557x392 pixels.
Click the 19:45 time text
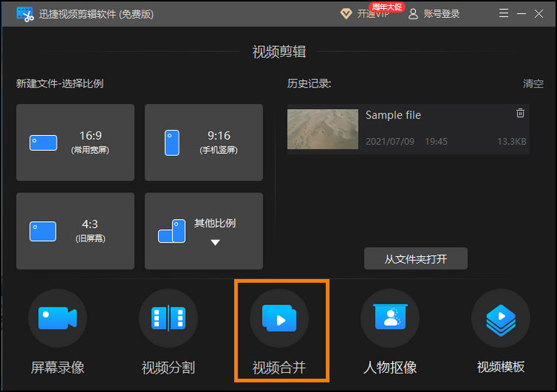[x=436, y=141]
